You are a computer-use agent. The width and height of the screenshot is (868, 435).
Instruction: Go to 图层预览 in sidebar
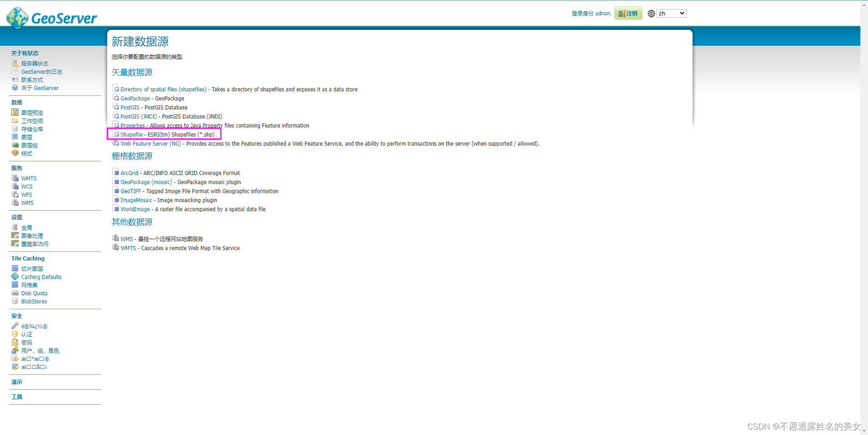(x=32, y=113)
